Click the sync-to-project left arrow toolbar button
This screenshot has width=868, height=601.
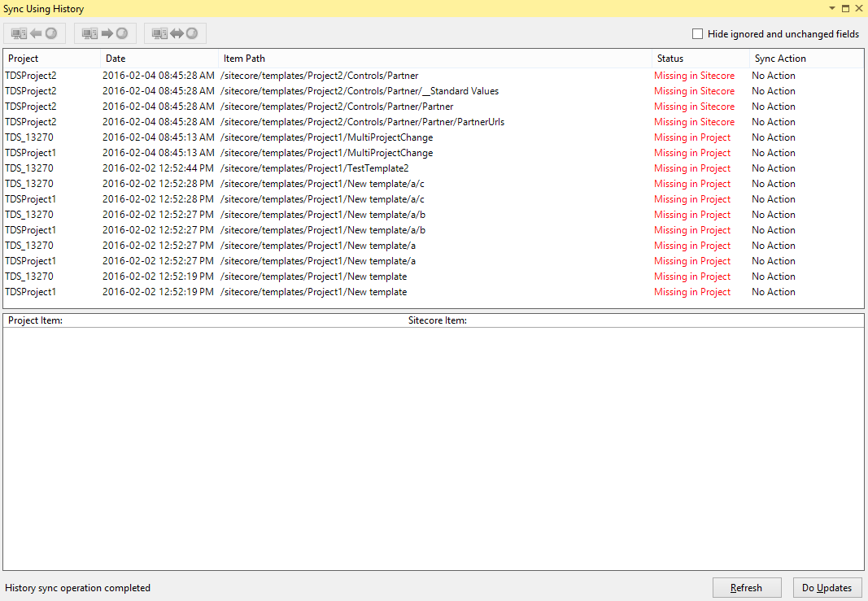coord(34,33)
